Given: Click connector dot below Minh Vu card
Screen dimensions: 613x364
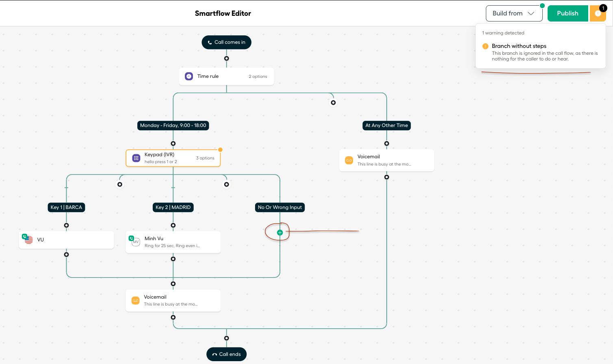Looking at the screenshot, I should (173, 259).
